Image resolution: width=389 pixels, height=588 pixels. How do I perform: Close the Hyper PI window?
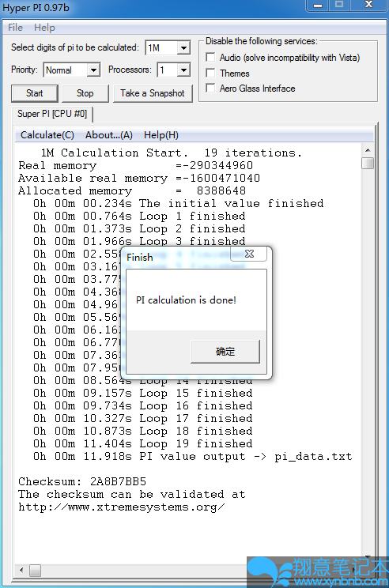(369, 5)
